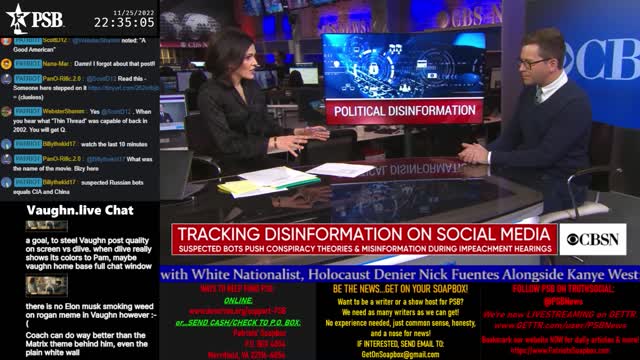
Task: Open the GETTR.com/user/PSBNews link
Action: pyautogui.click(x=560, y=326)
